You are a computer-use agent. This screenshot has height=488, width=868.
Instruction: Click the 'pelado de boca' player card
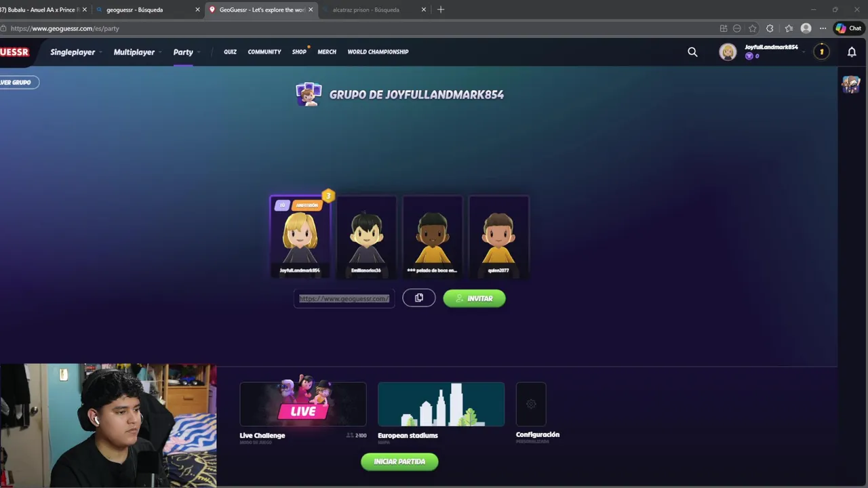click(x=432, y=237)
